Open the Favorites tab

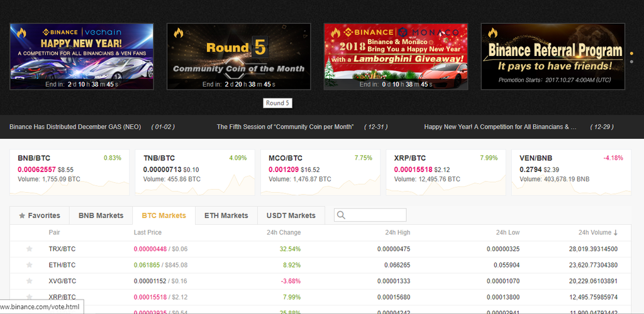coord(40,215)
